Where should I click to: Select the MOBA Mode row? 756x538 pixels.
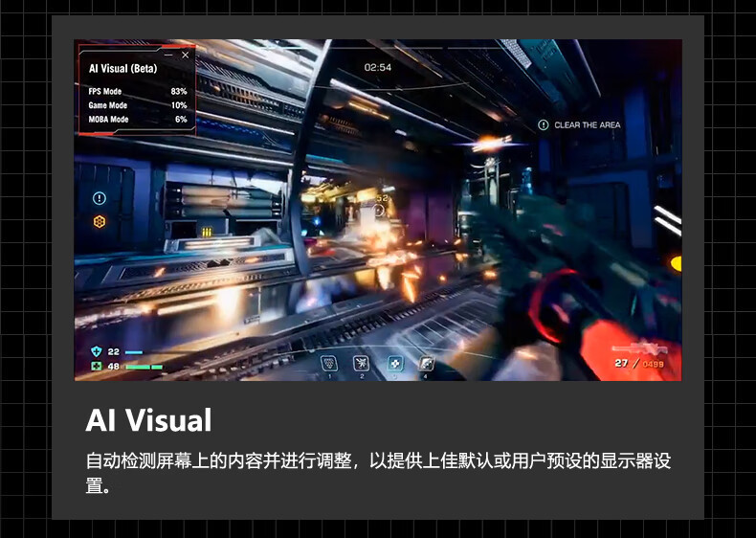pos(138,119)
